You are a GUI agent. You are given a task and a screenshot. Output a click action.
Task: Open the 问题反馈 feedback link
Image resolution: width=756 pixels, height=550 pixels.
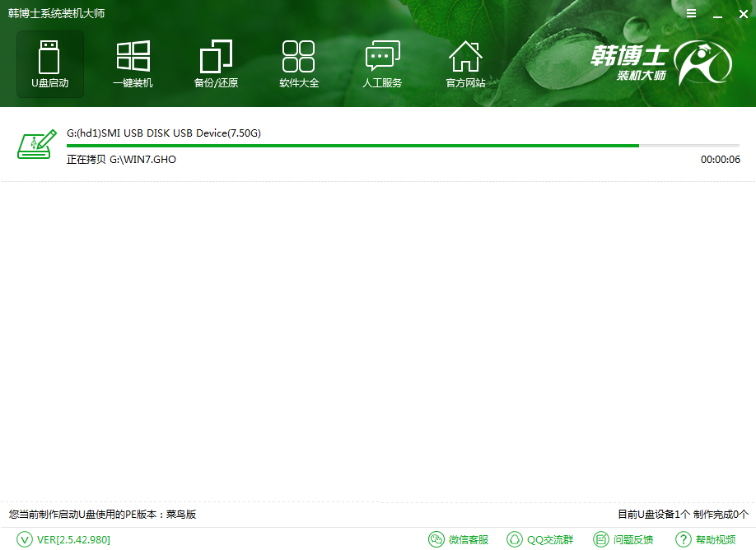[623, 539]
